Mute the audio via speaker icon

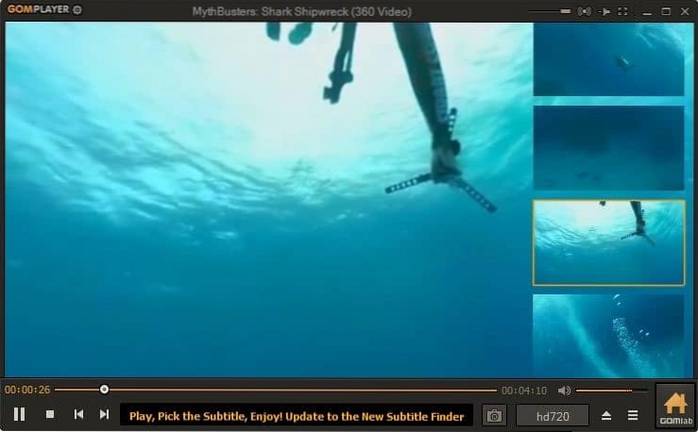pos(564,390)
